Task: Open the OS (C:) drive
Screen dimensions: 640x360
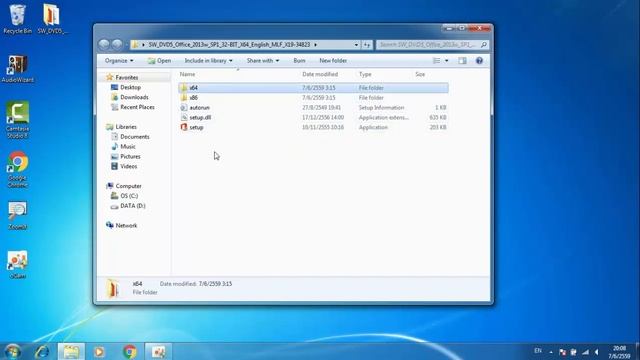Action: 129,196
